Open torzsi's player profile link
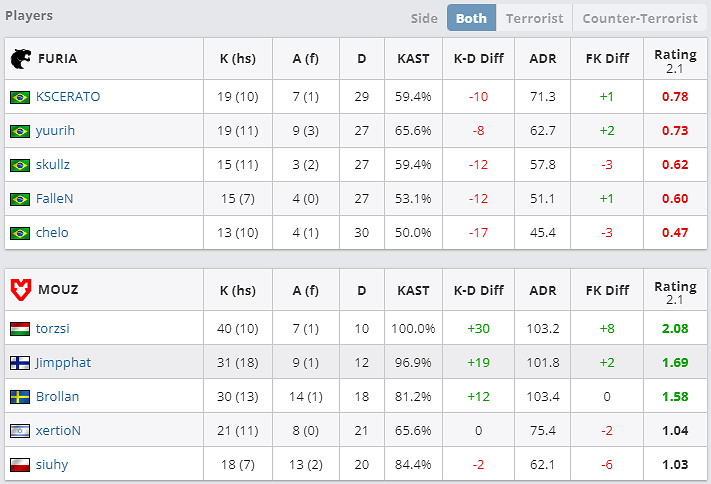The height and width of the screenshot is (484, 711). pyautogui.click(x=53, y=329)
